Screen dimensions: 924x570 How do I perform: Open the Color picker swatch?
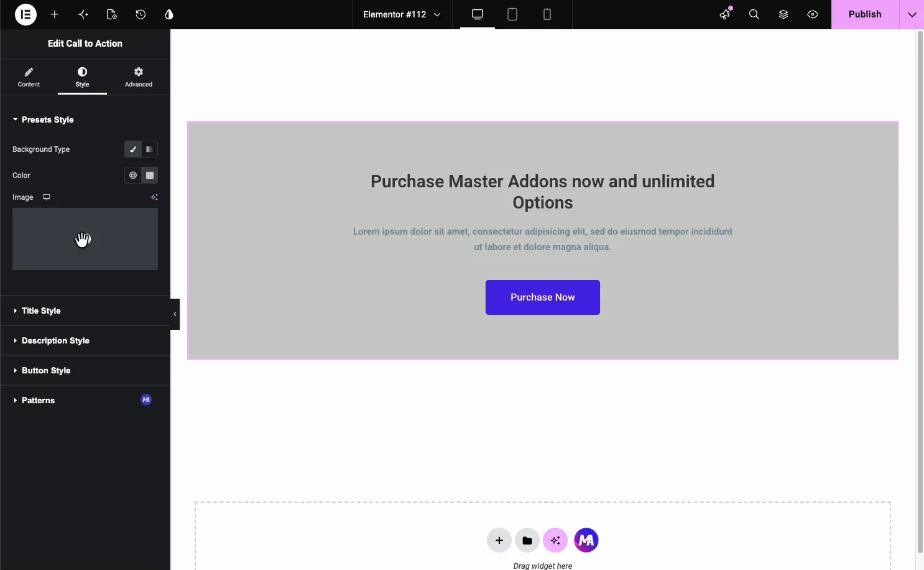[x=150, y=175]
